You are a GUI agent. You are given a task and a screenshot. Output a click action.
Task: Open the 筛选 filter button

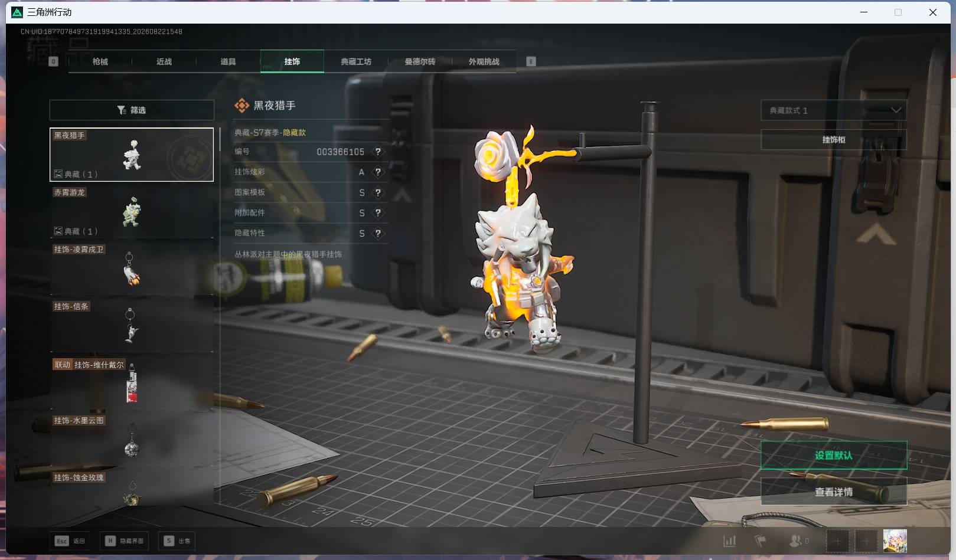point(132,110)
